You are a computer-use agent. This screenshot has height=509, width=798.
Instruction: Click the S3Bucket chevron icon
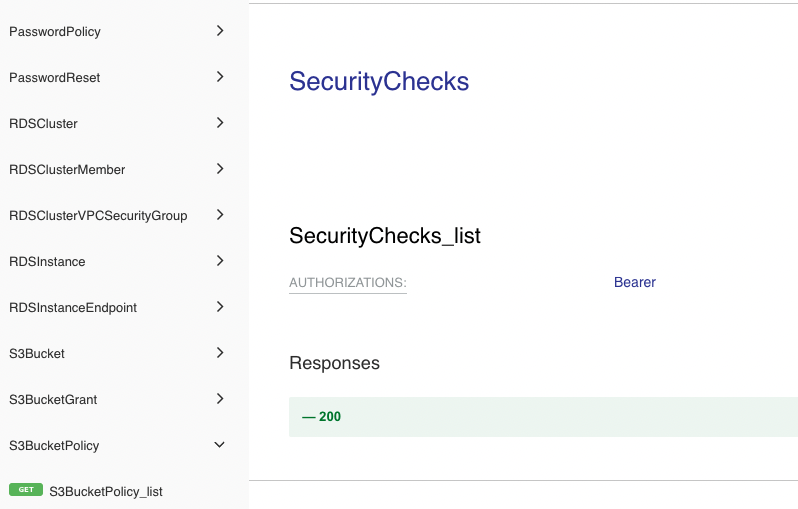click(220, 353)
